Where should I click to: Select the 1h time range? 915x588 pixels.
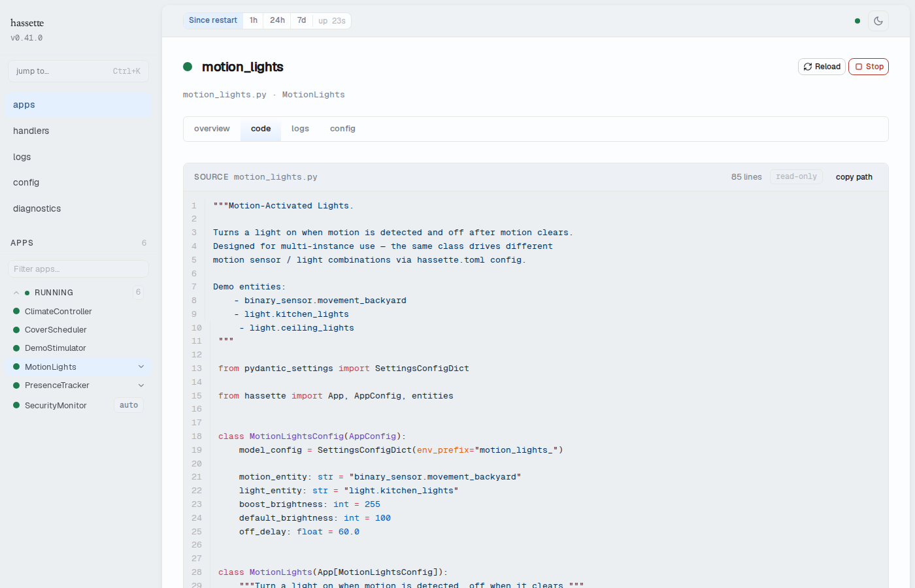coord(254,21)
